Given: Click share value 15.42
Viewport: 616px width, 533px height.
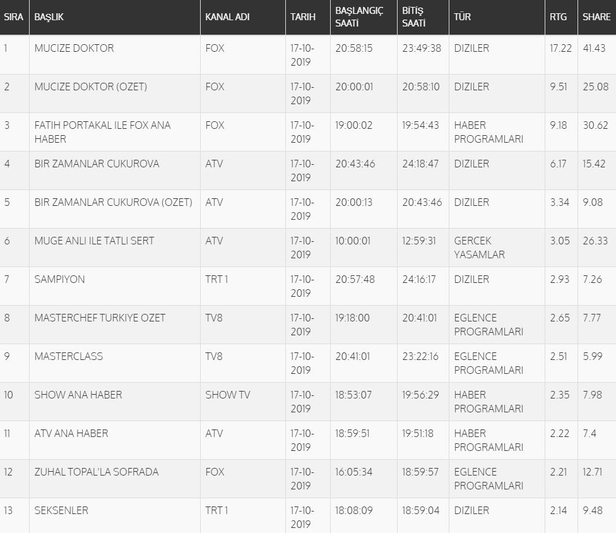Looking at the screenshot, I should (x=594, y=164).
